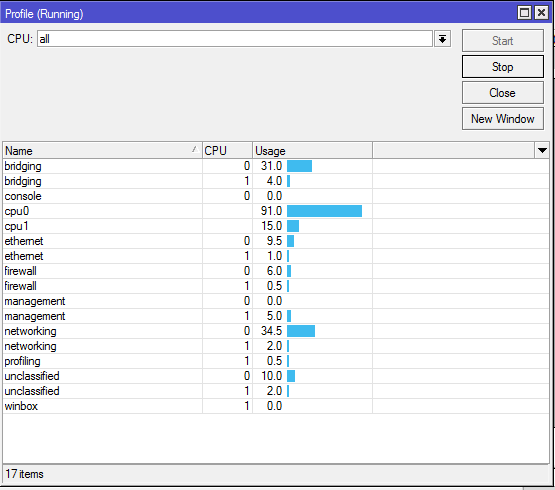555x490 pixels.
Task: Click the 91.0 usage bar for cpu0
Action: click(x=324, y=211)
